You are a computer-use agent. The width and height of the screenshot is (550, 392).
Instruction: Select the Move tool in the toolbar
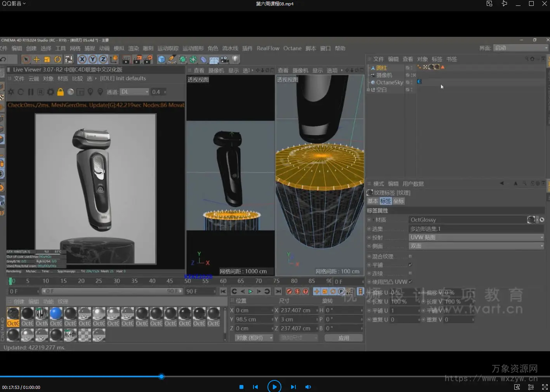(x=36, y=59)
